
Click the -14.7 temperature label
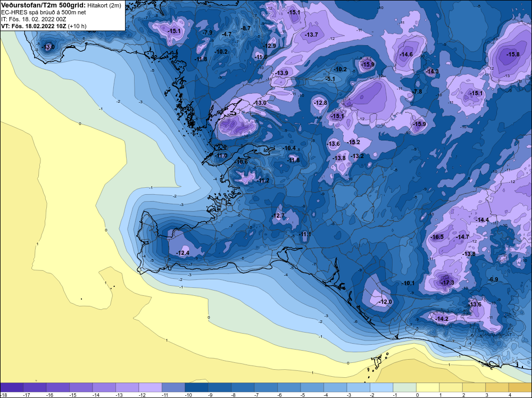pos(462,237)
